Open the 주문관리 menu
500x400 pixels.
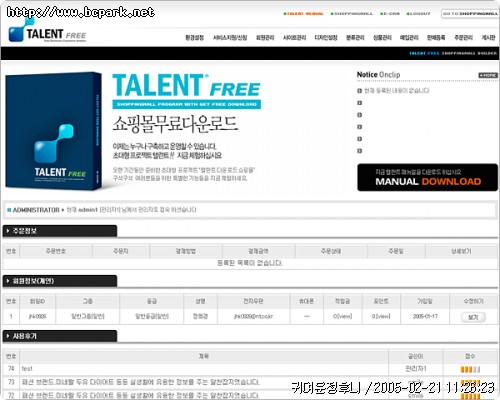click(463, 38)
